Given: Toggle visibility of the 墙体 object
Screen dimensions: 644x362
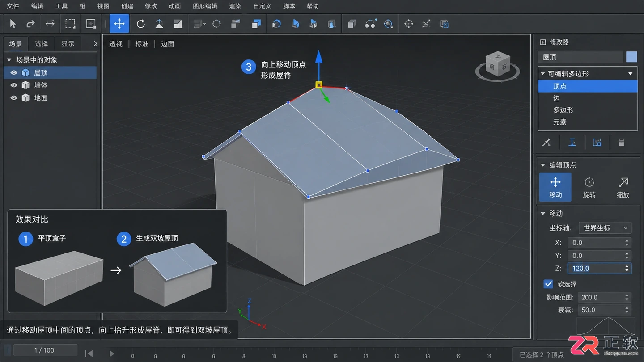Looking at the screenshot, I should pyautogui.click(x=14, y=85).
